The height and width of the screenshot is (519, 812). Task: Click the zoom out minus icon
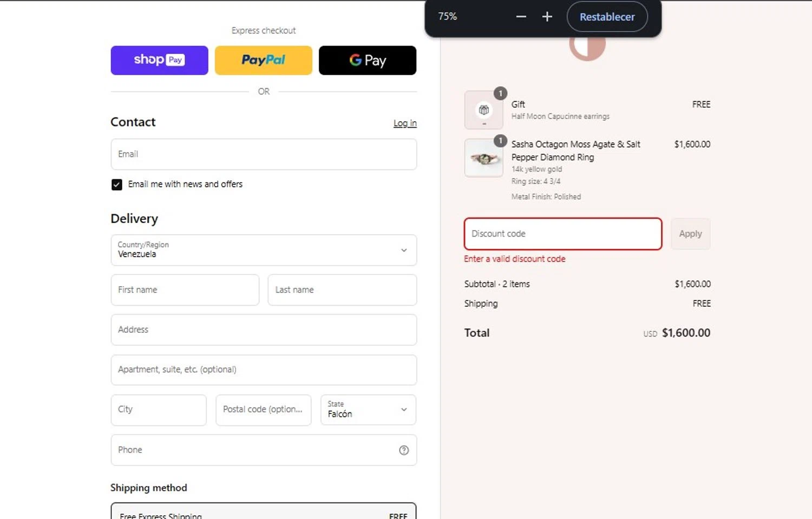coord(521,17)
